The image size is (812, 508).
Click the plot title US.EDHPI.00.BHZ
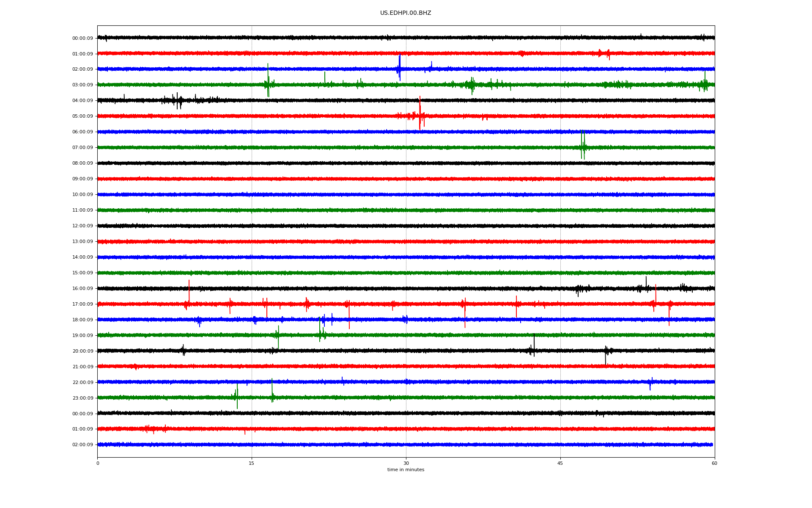click(x=405, y=13)
